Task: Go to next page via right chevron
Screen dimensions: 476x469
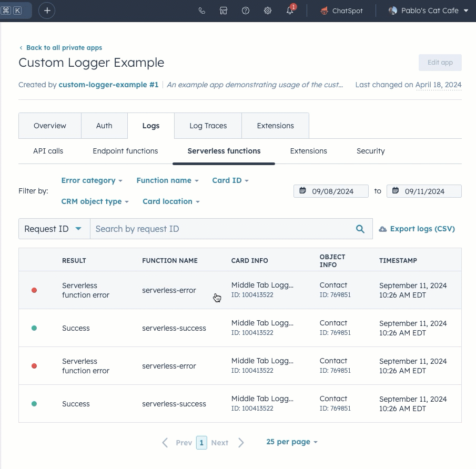Action: [241, 442]
